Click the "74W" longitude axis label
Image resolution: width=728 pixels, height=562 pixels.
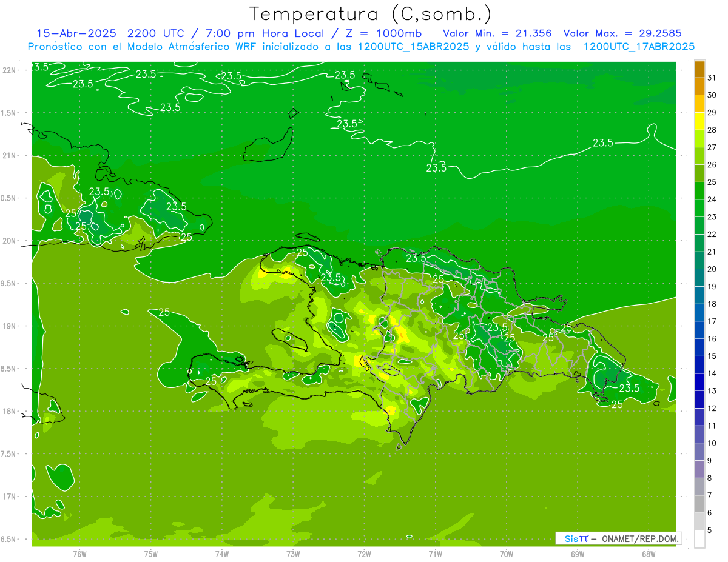point(222,554)
